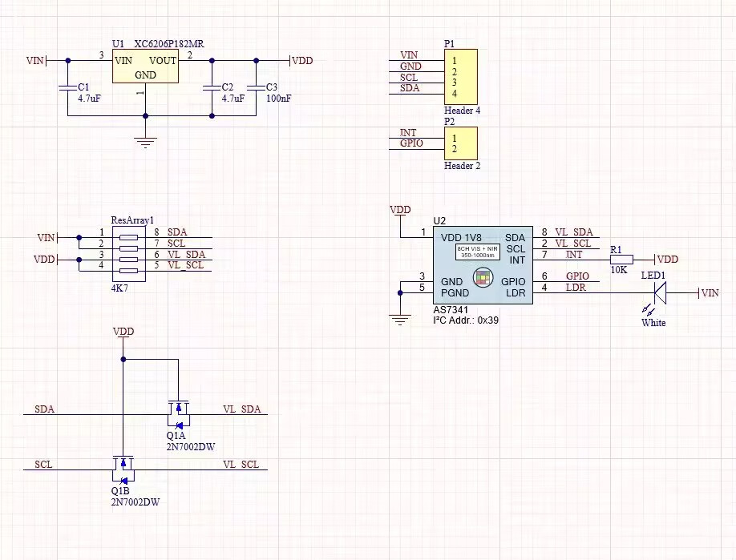Image resolution: width=736 pixels, height=560 pixels.
Task: Select capacitor C3 100nF symbol
Action: tap(257, 87)
